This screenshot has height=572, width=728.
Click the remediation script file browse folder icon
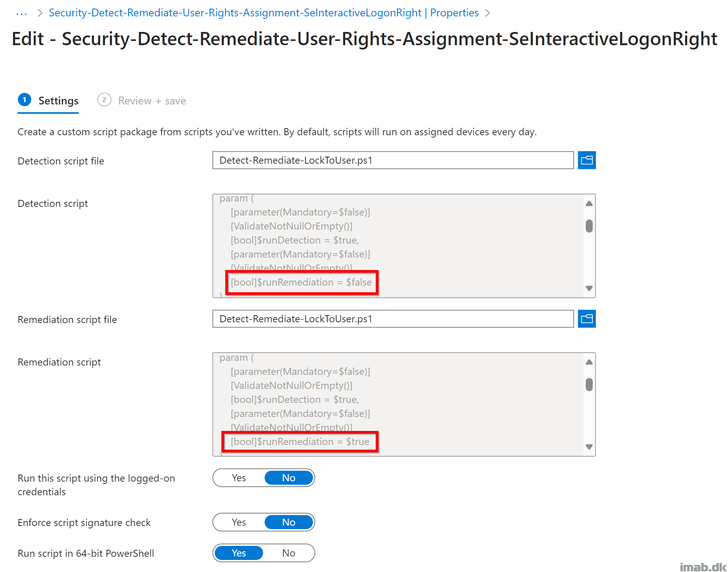(x=587, y=319)
